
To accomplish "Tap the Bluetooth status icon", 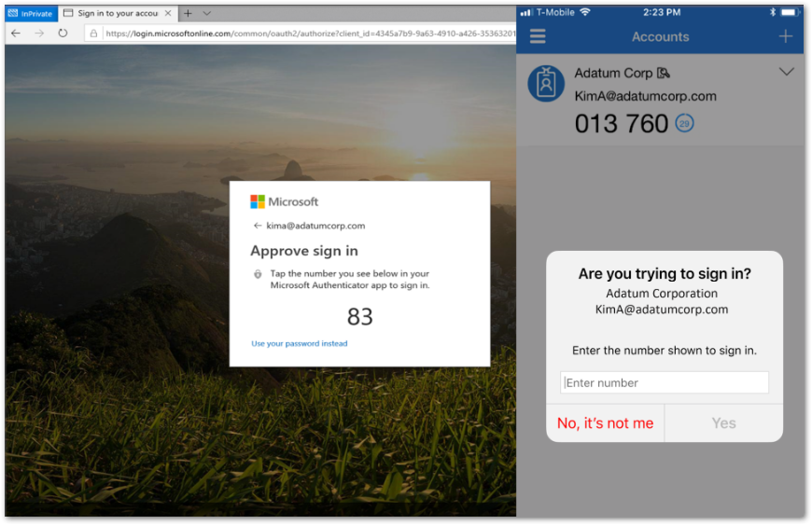I will click(x=772, y=12).
